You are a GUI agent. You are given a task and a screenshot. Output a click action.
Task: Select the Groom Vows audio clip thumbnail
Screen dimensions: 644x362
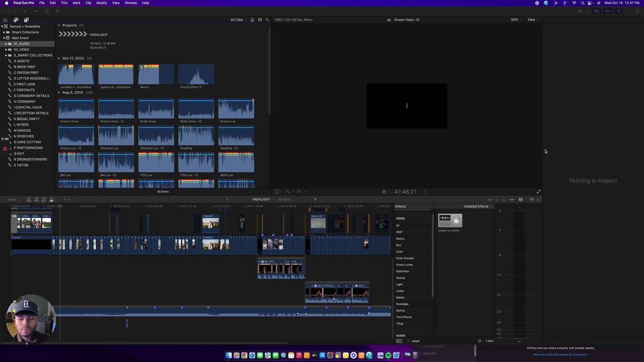click(76, 109)
